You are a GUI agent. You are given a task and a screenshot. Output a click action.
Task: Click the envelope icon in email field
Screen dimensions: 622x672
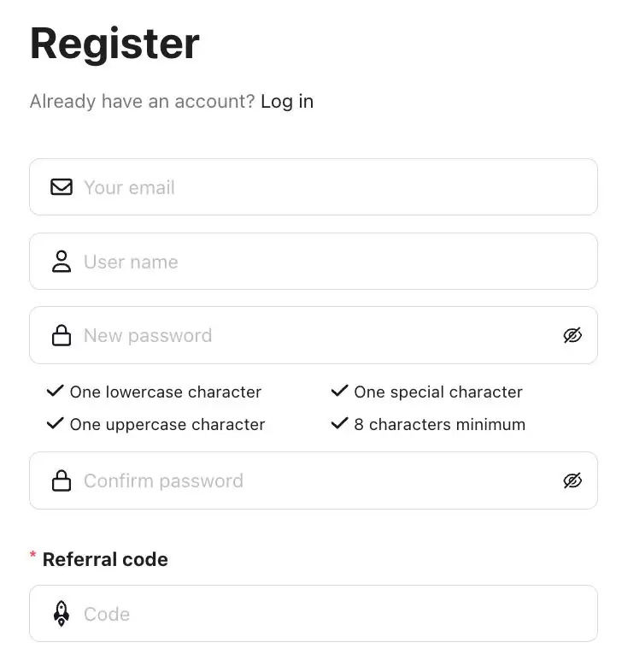tap(62, 187)
